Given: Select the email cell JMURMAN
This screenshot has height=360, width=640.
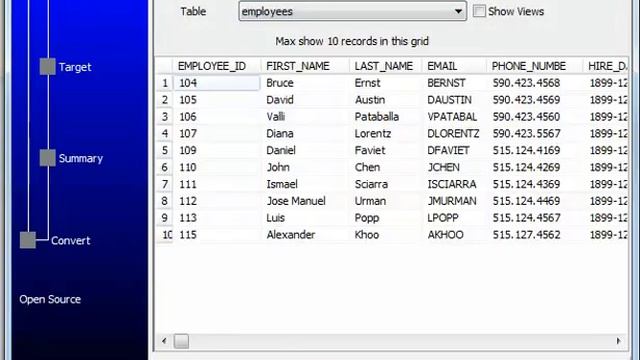Looking at the screenshot, I should 454,201.
